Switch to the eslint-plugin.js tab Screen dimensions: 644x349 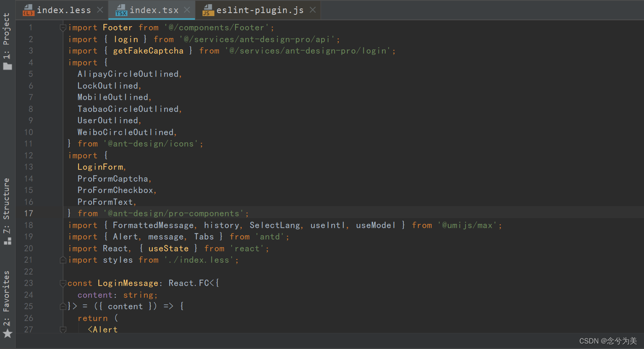coord(260,10)
